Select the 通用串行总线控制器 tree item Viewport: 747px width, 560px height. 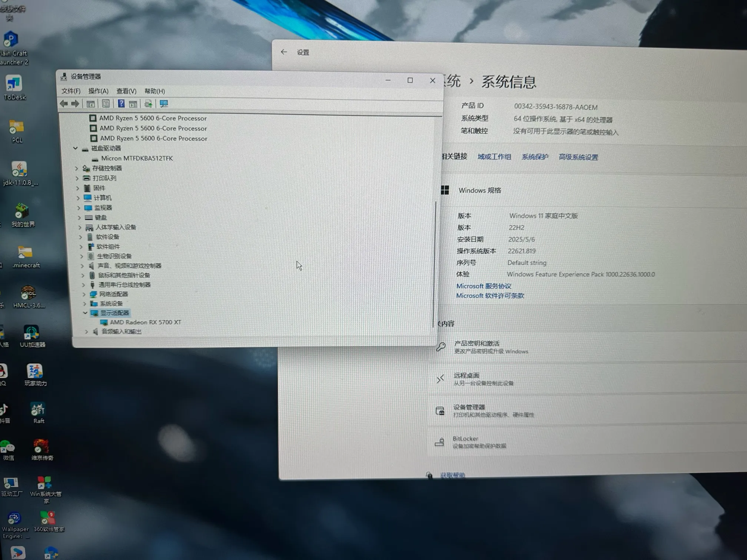point(124,284)
